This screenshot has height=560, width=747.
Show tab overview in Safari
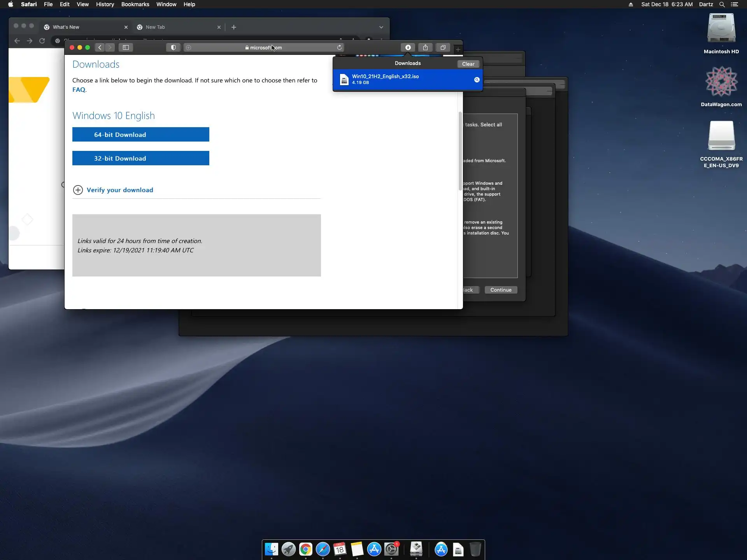(x=443, y=47)
